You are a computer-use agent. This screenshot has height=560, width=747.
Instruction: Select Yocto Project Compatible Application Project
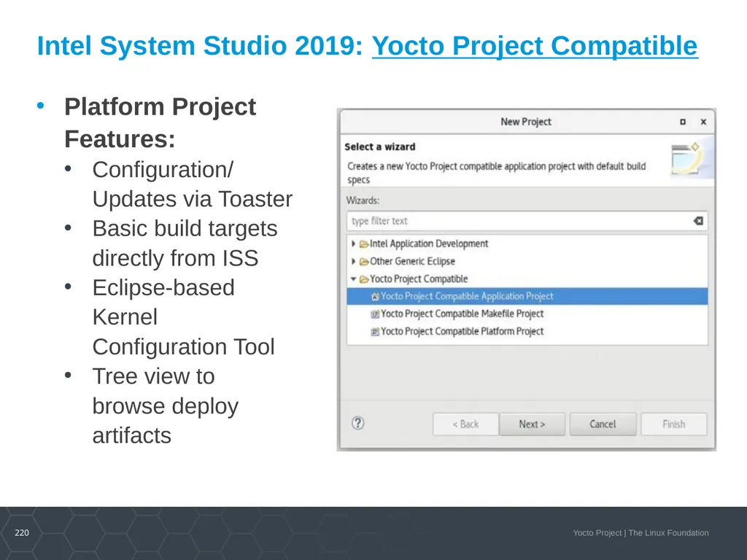pyautogui.click(x=527, y=296)
